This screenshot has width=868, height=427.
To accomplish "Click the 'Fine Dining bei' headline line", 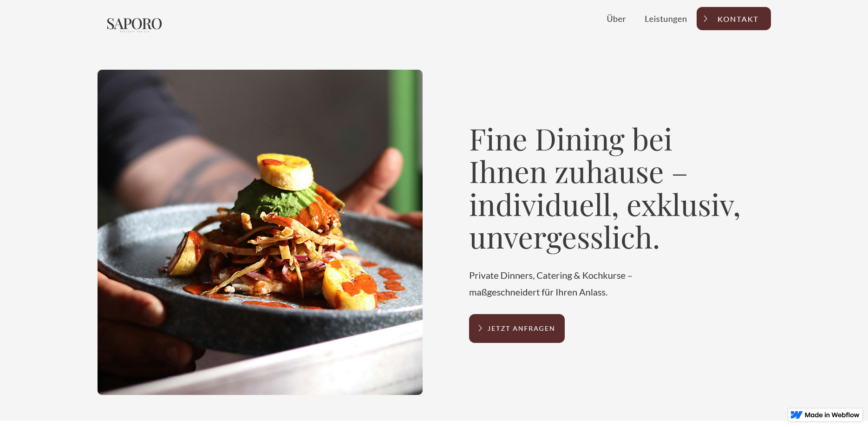I will [x=571, y=139].
